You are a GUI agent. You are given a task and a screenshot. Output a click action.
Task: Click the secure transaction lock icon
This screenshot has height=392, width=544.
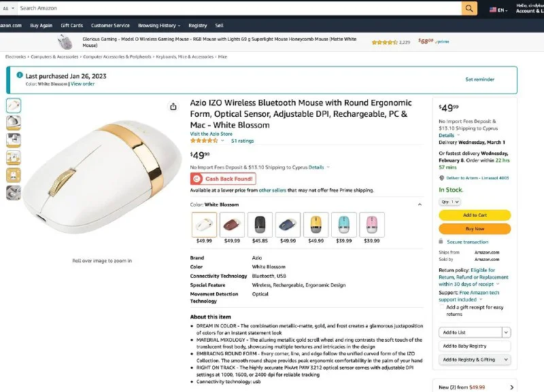tap(441, 242)
